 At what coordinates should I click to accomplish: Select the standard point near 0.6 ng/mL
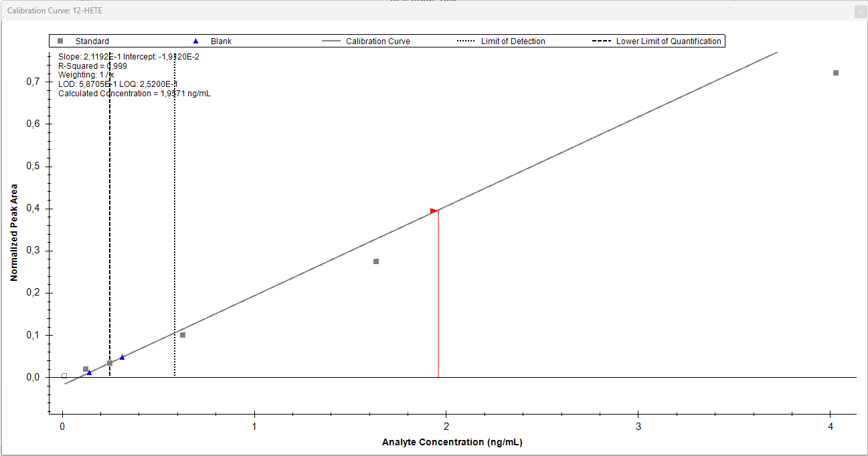click(x=183, y=335)
